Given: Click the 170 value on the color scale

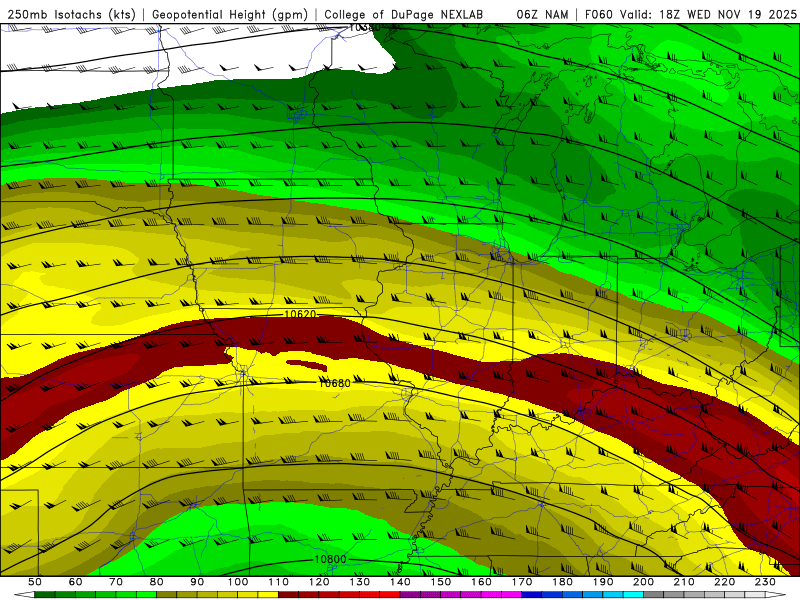Looking at the screenshot, I should click(521, 582).
